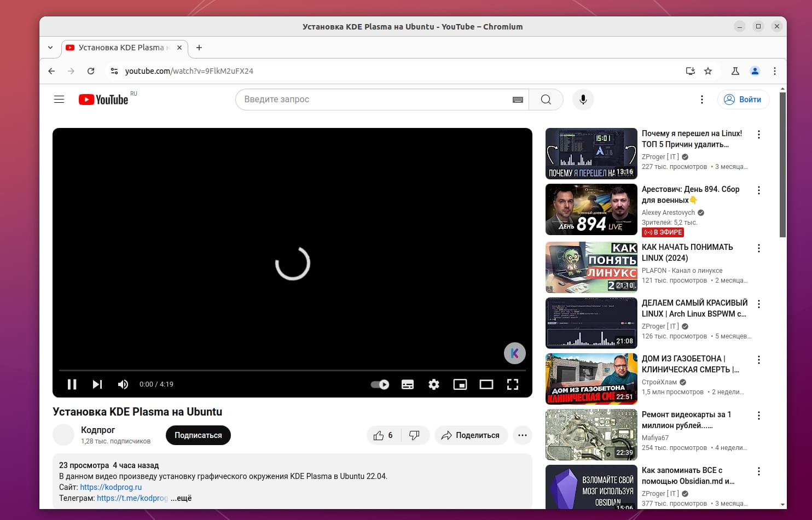Dislike the video with thumbs down
812x520 pixels.
click(415, 435)
